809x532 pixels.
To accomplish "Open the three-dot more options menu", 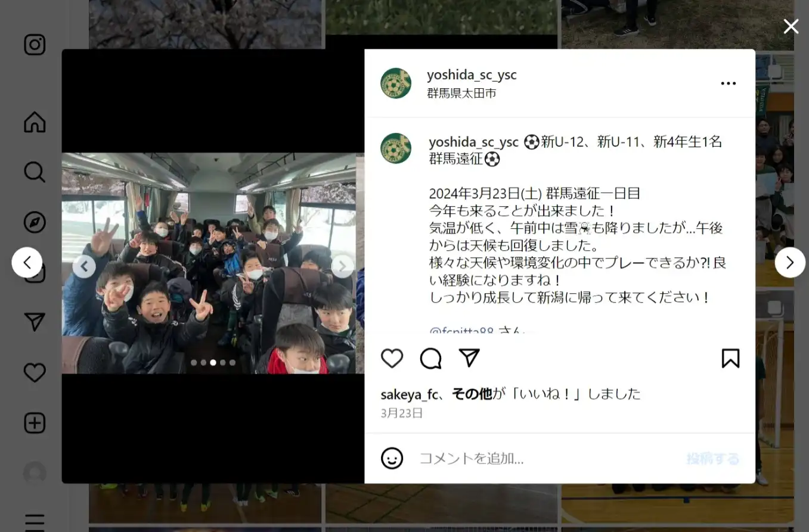I will coord(729,83).
